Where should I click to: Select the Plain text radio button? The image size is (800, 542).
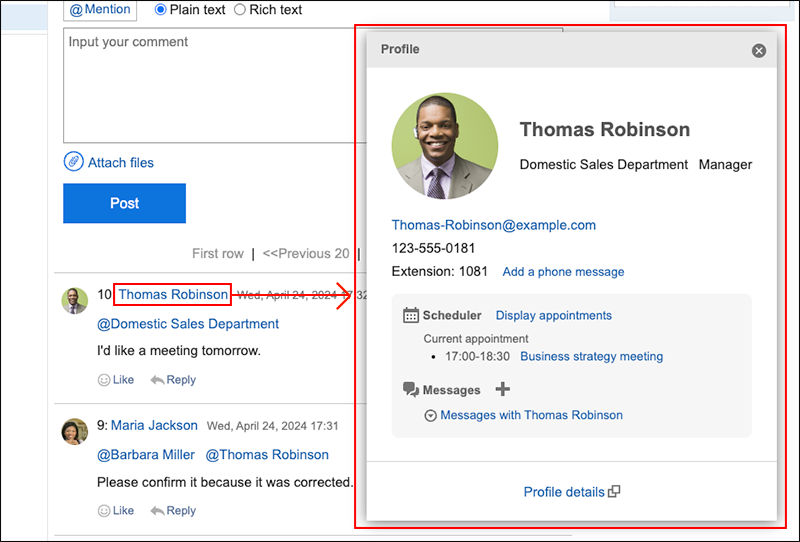coord(160,10)
